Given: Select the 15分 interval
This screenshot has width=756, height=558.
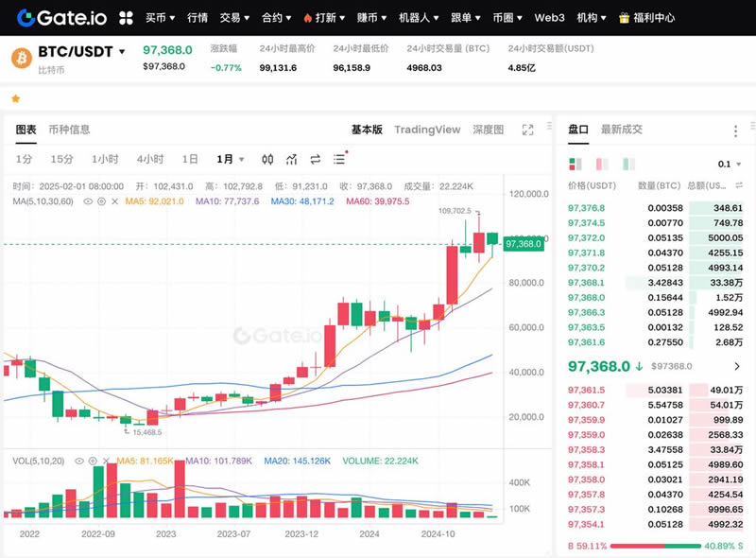Looking at the screenshot, I should coord(62,159).
